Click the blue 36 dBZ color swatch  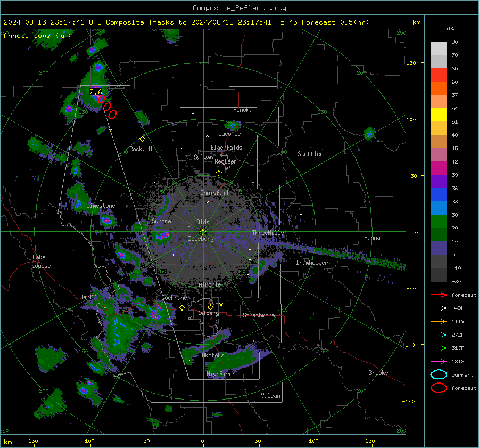coord(439,194)
